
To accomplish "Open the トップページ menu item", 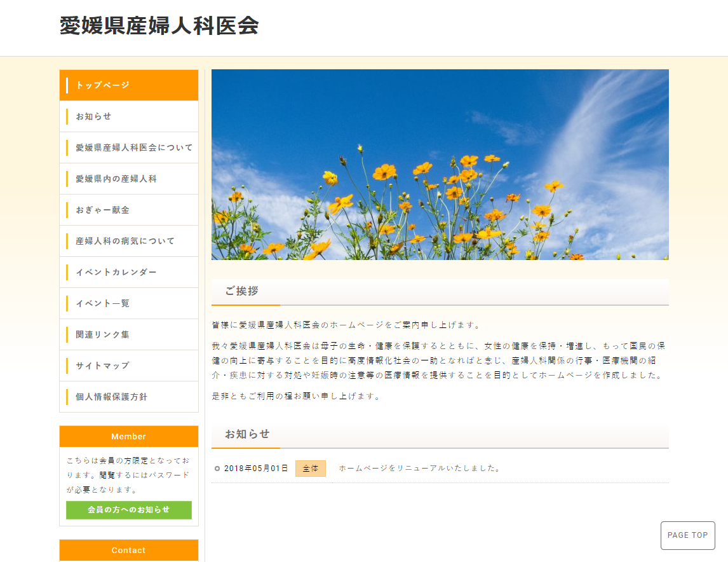I will [129, 85].
